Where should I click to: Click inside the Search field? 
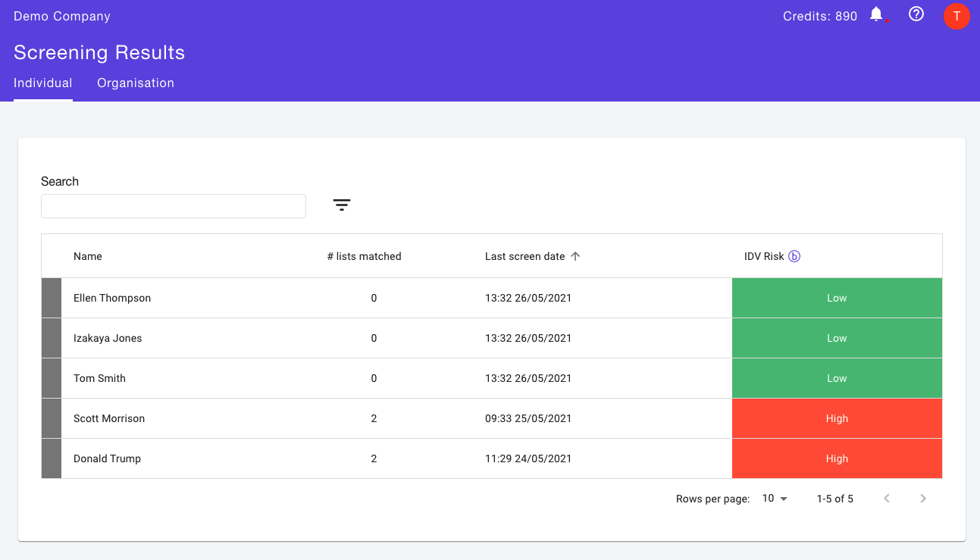pos(174,206)
